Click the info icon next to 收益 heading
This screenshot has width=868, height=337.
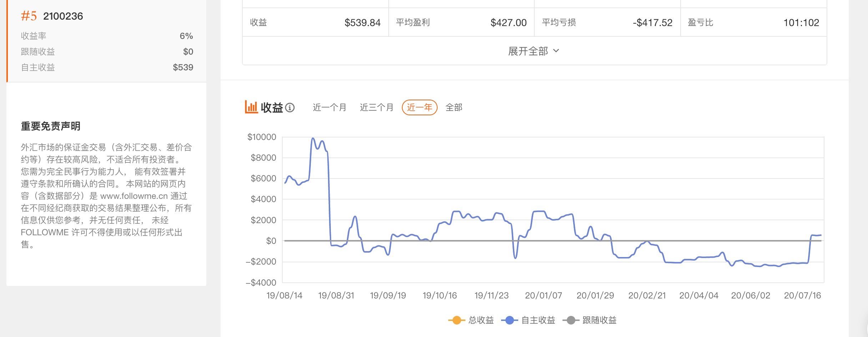pos(290,107)
